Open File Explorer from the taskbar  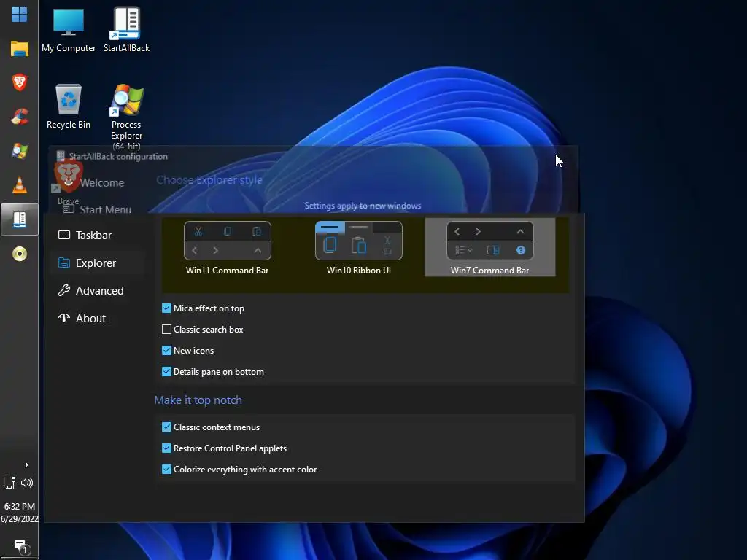(x=19, y=49)
